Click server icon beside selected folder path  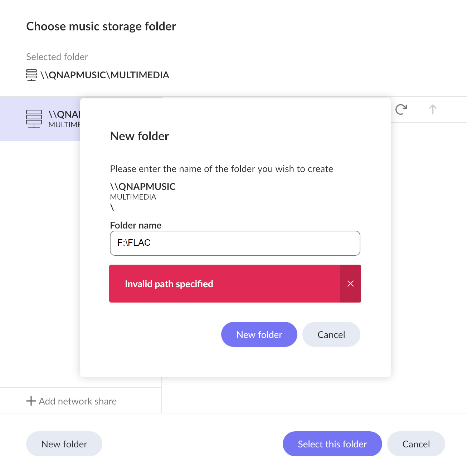click(x=31, y=75)
